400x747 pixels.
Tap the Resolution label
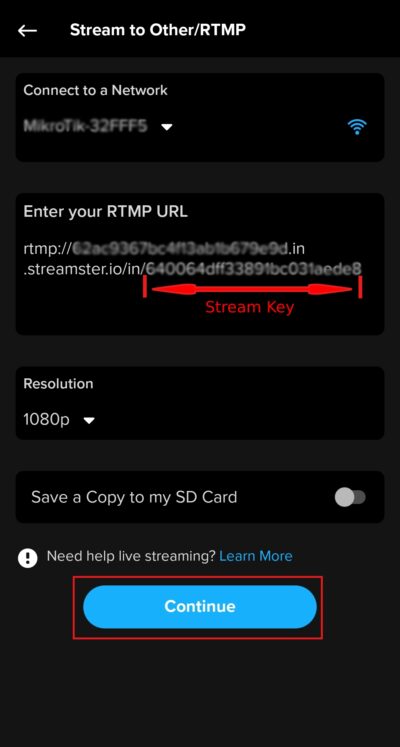pos(58,384)
